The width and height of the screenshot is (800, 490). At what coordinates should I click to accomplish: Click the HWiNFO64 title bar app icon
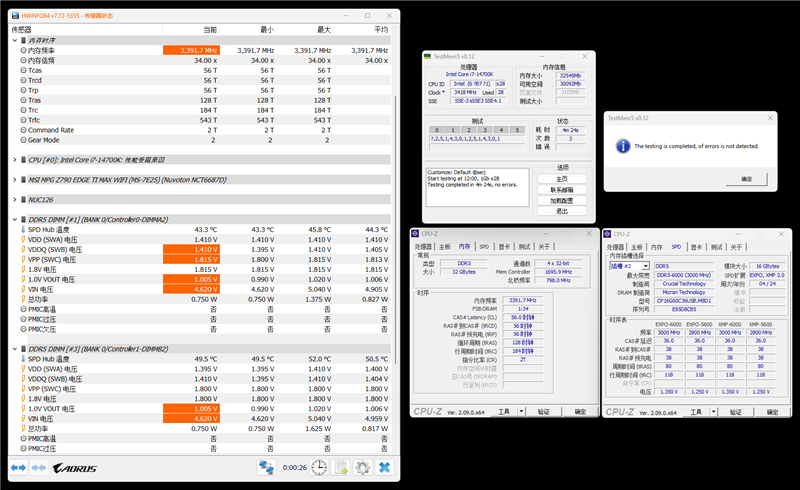tap(15, 16)
